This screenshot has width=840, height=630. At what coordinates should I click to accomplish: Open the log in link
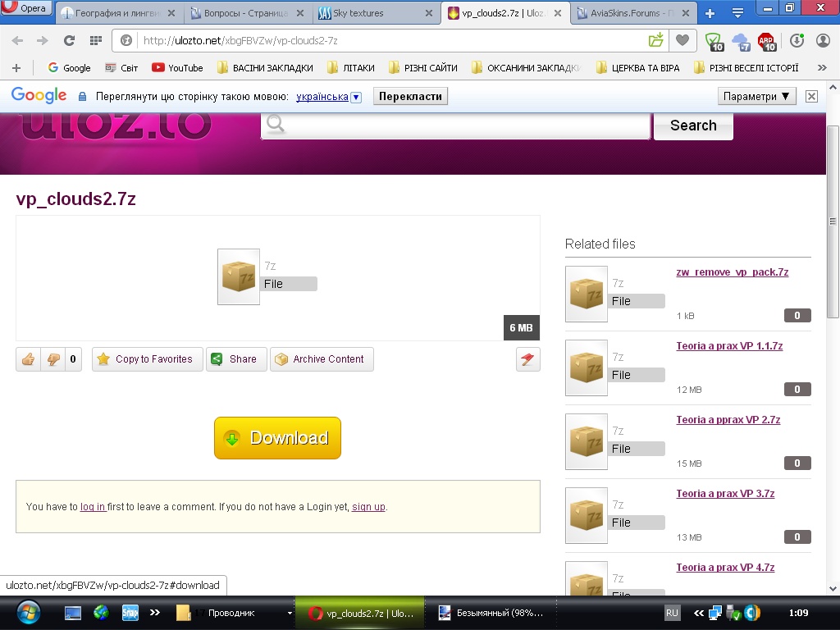click(93, 507)
